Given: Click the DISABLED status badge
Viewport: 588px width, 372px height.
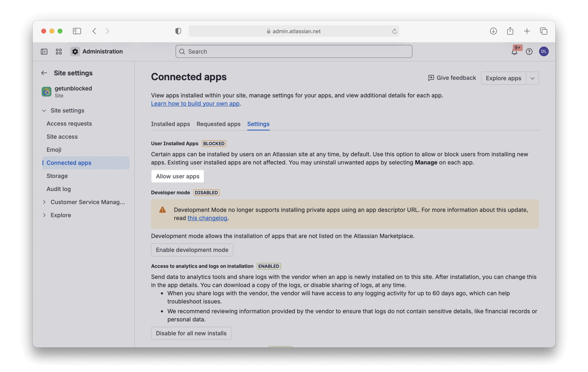Looking at the screenshot, I should pos(206,193).
